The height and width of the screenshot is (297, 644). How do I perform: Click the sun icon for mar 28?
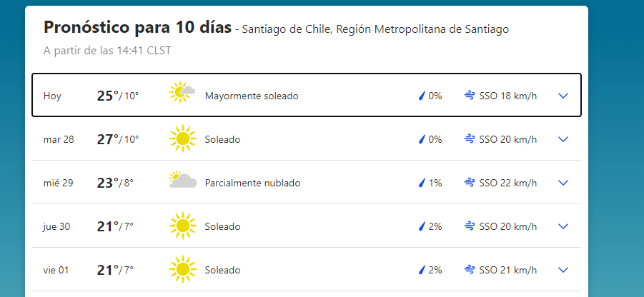[x=182, y=139]
